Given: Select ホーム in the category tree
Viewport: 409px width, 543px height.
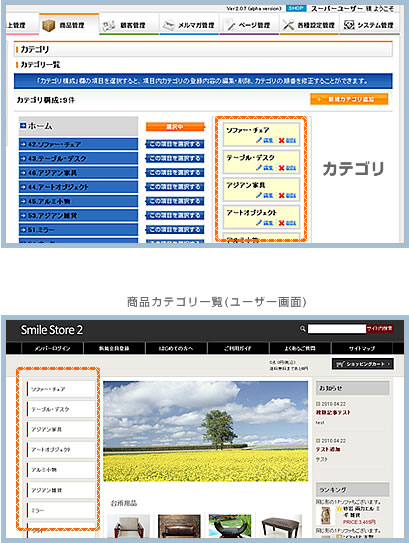Looking at the screenshot, I should tap(78, 126).
